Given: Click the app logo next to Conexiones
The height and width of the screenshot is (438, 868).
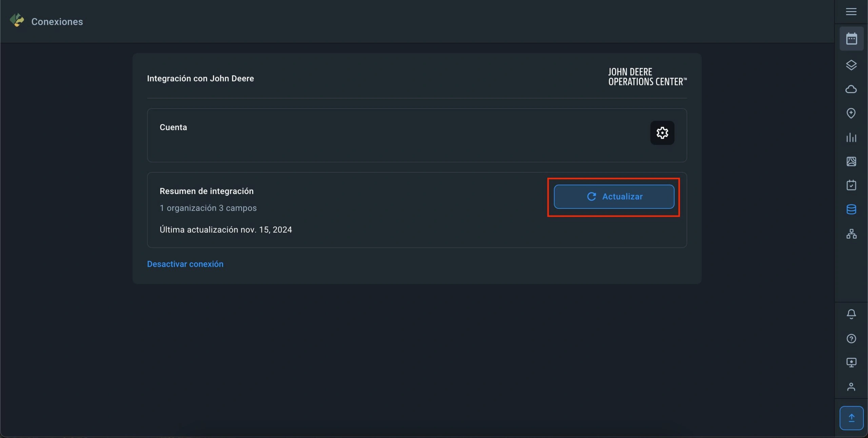Looking at the screenshot, I should pyautogui.click(x=17, y=20).
